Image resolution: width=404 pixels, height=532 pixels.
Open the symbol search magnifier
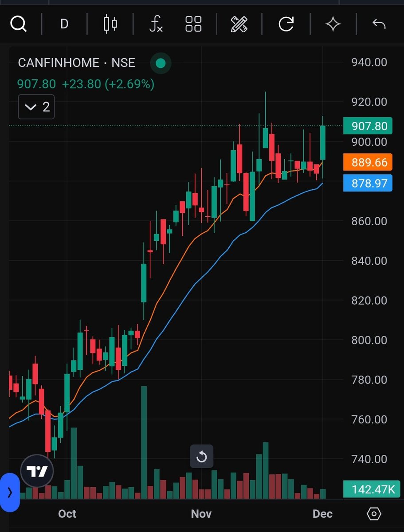(x=18, y=24)
